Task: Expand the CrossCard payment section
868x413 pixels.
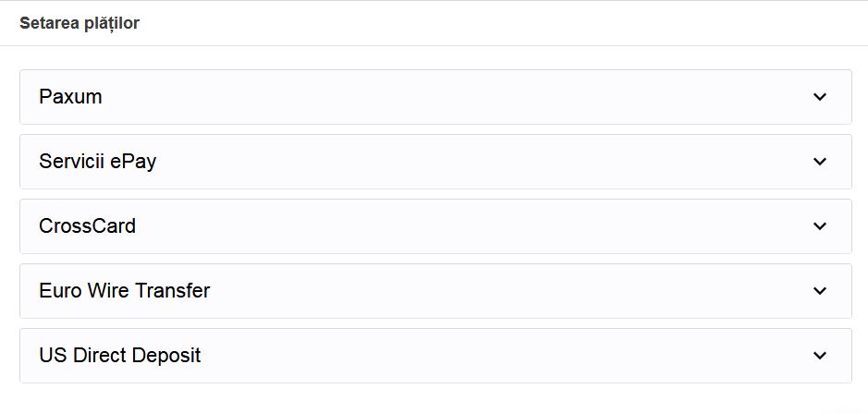Action: (434, 226)
